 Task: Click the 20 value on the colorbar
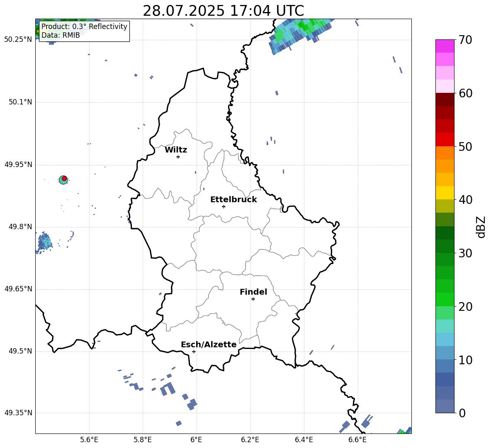click(x=465, y=307)
